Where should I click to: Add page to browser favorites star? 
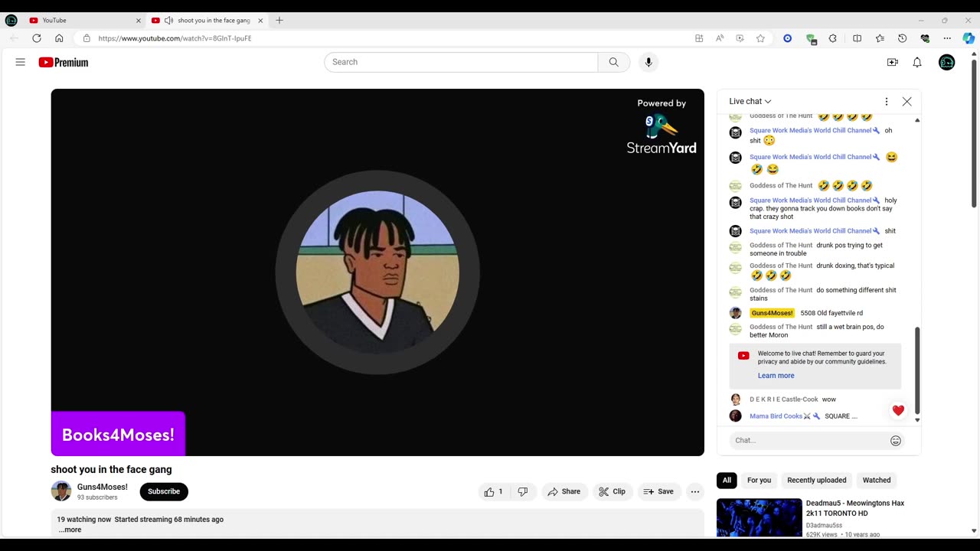(x=760, y=38)
